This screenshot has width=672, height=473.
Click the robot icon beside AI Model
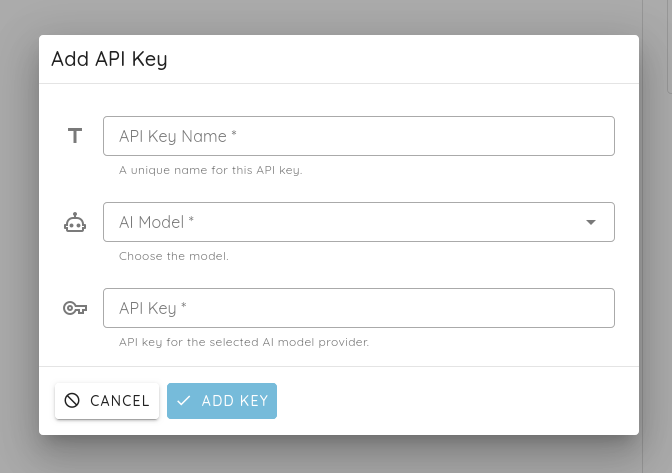coord(75,222)
